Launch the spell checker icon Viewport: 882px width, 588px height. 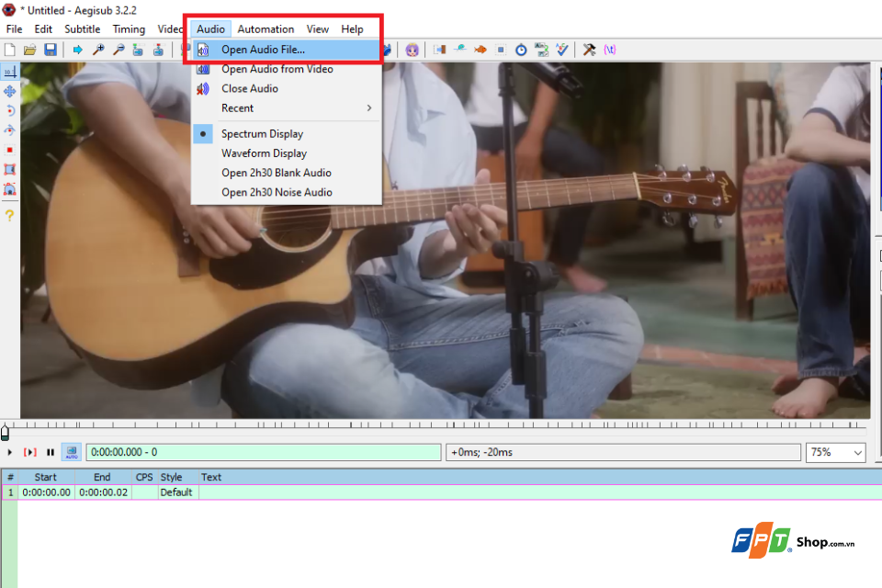(562, 51)
